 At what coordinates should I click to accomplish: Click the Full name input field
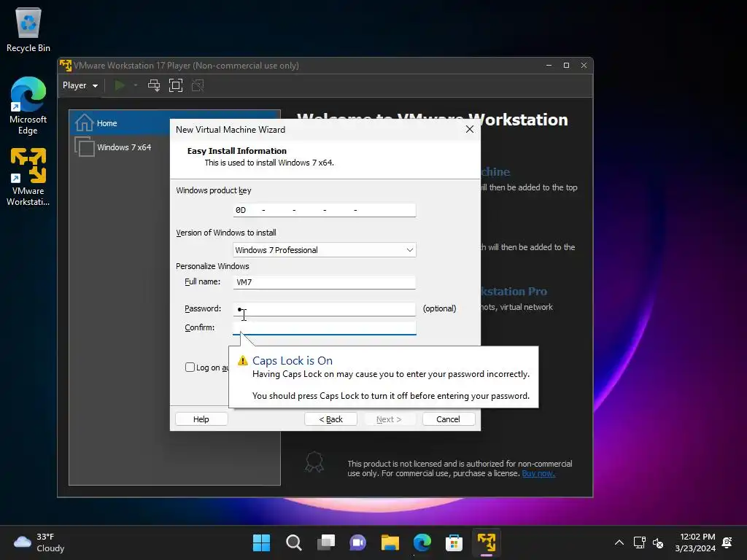pyautogui.click(x=325, y=282)
